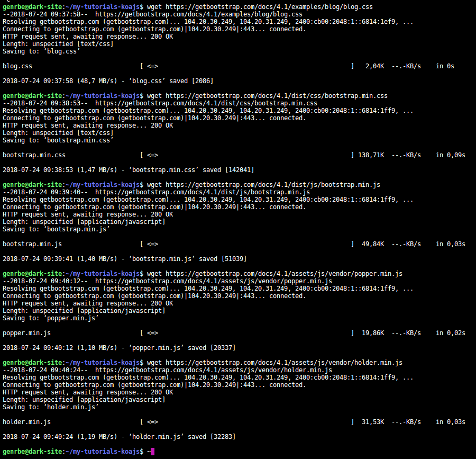Click the timestamped URL line --2018-07-24 09:39:40--
Image resolution: width=476 pixels, height=459 pixels.
click(x=156, y=192)
